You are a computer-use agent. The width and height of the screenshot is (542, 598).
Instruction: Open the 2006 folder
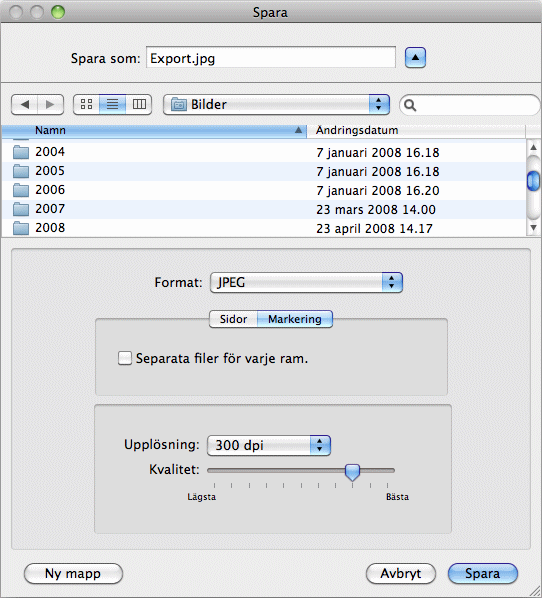[263, 190]
